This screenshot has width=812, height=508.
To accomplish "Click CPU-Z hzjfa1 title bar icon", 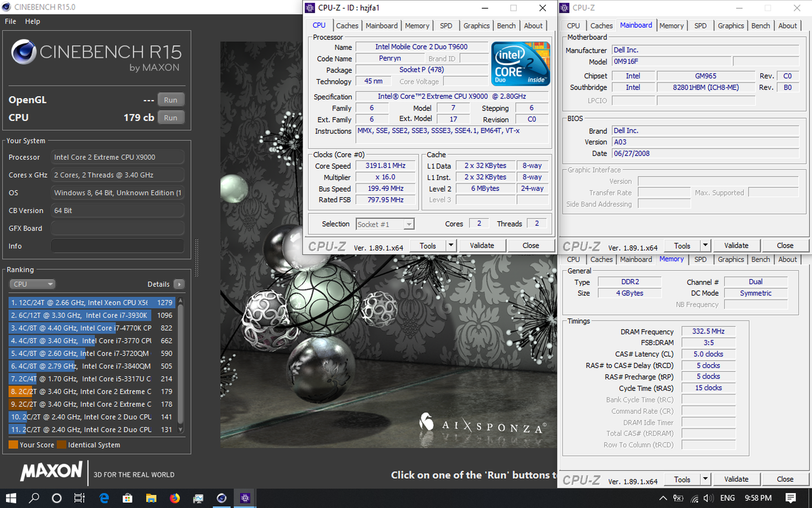I will tap(310, 8).
